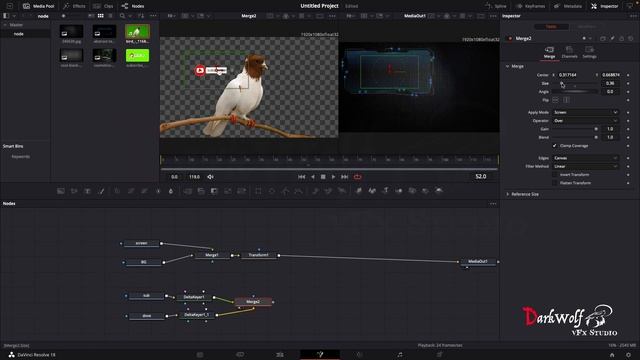Open project settings gear in bottom bar
Image resolution: width=640 pixels, height=360 pixels.
[x=629, y=355]
